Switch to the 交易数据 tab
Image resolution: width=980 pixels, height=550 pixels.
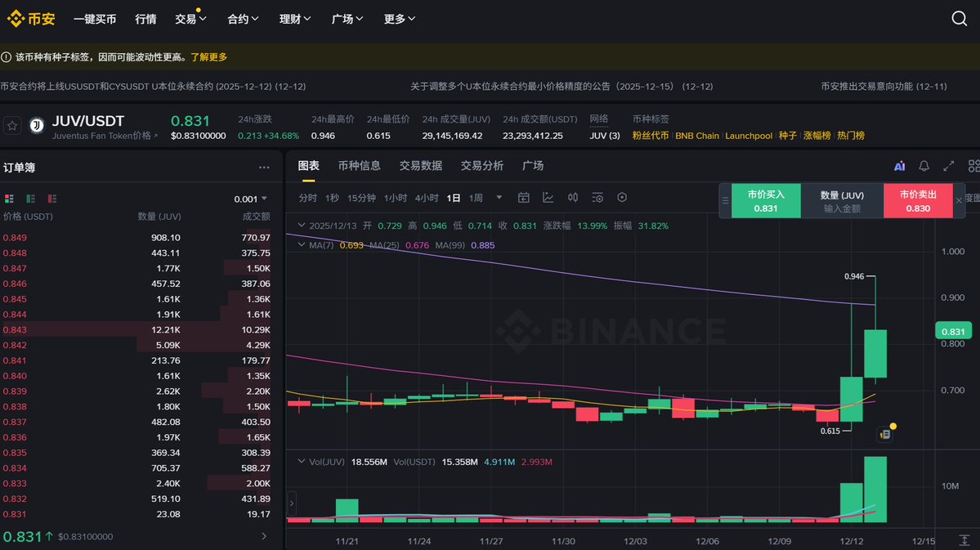421,166
